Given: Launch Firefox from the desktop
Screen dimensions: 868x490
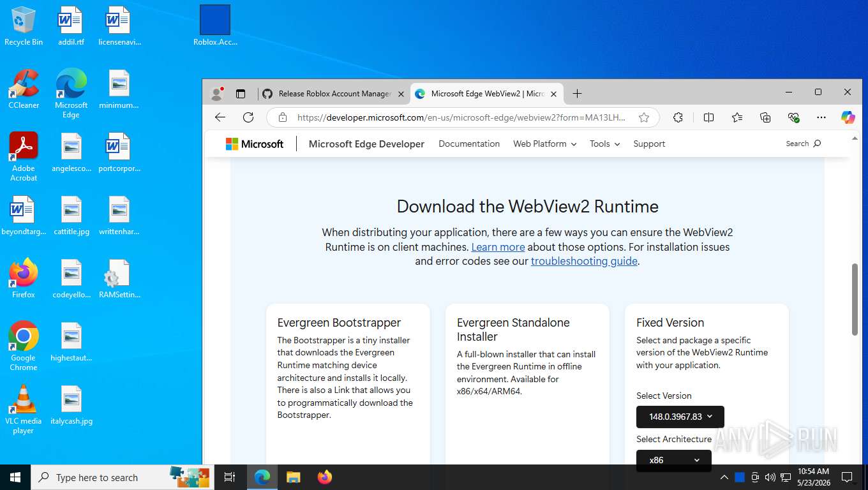Looking at the screenshot, I should click(24, 279).
